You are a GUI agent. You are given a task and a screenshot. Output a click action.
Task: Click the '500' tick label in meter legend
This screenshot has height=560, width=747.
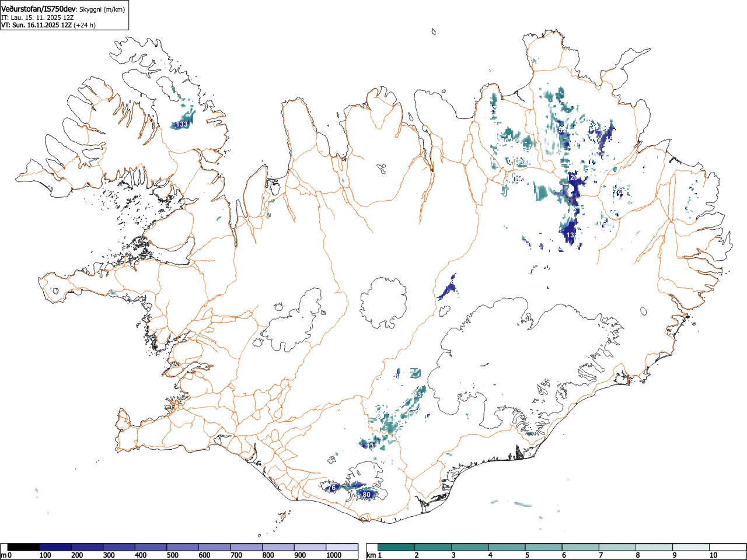click(172, 555)
